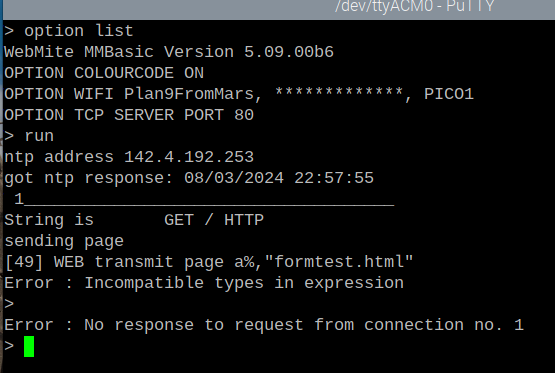Click the [49] line number marker
Image resolution: width=555 pixels, height=373 pixels.
click(x=24, y=262)
